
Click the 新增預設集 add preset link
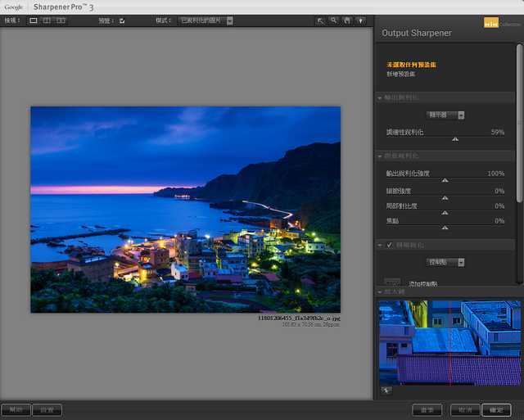[401, 74]
